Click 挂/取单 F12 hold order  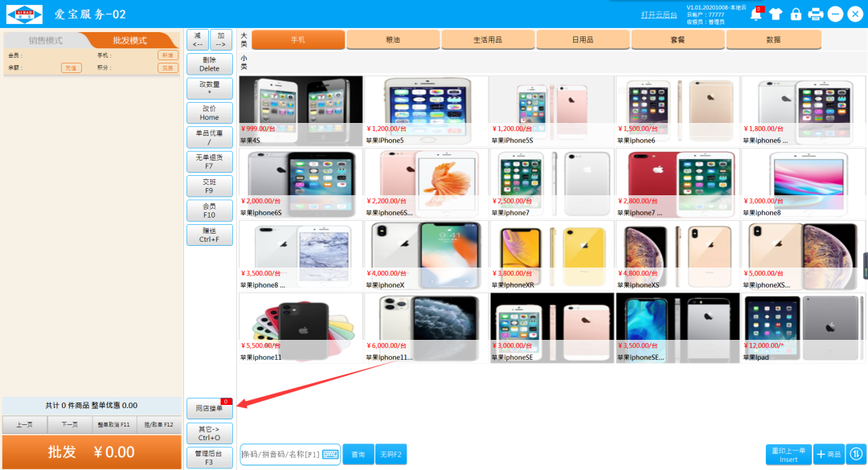[159, 424]
